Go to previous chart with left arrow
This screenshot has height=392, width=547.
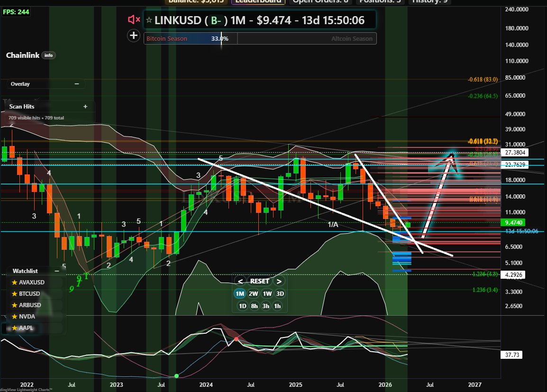(240, 281)
